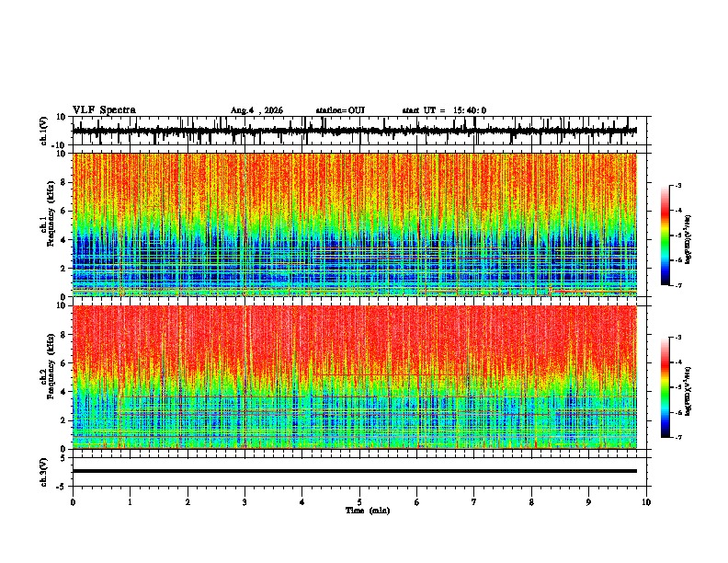Screen dimensions: 728x563
Task: Click the thick black ch.3 trace line
Action: click(x=354, y=471)
